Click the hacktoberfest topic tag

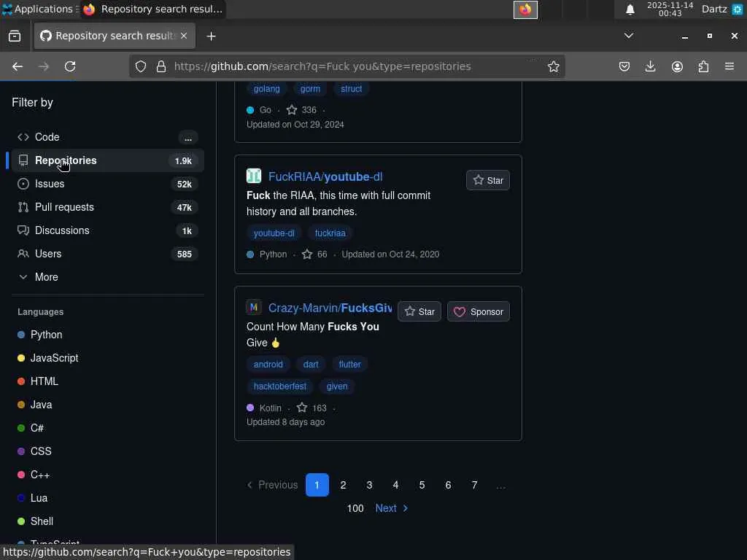coord(280,386)
